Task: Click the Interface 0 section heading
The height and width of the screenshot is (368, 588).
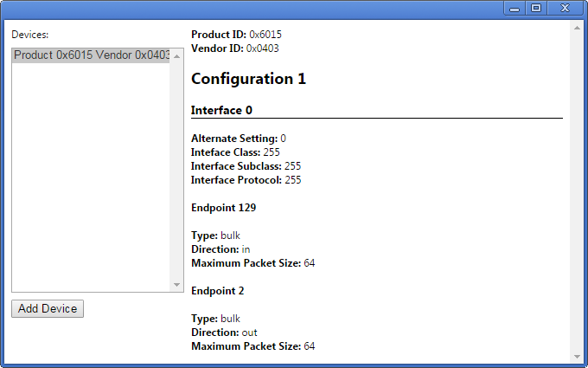Action: (x=221, y=110)
